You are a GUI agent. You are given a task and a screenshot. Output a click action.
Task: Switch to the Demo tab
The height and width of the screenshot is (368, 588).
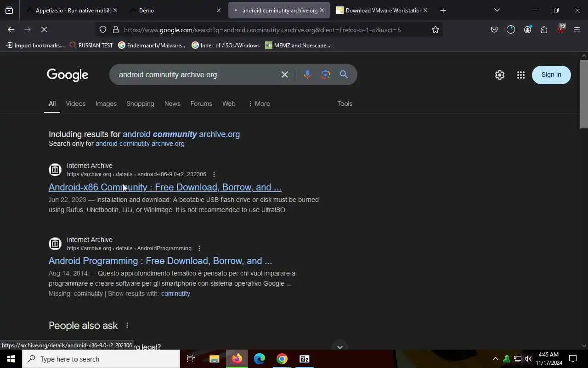175,10
